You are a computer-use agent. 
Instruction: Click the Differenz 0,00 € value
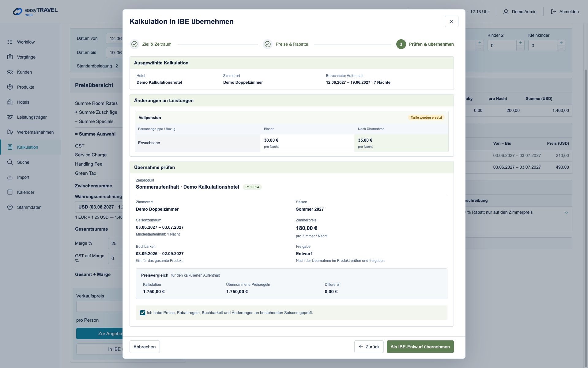pyautogui.click(x=331, y=292)
